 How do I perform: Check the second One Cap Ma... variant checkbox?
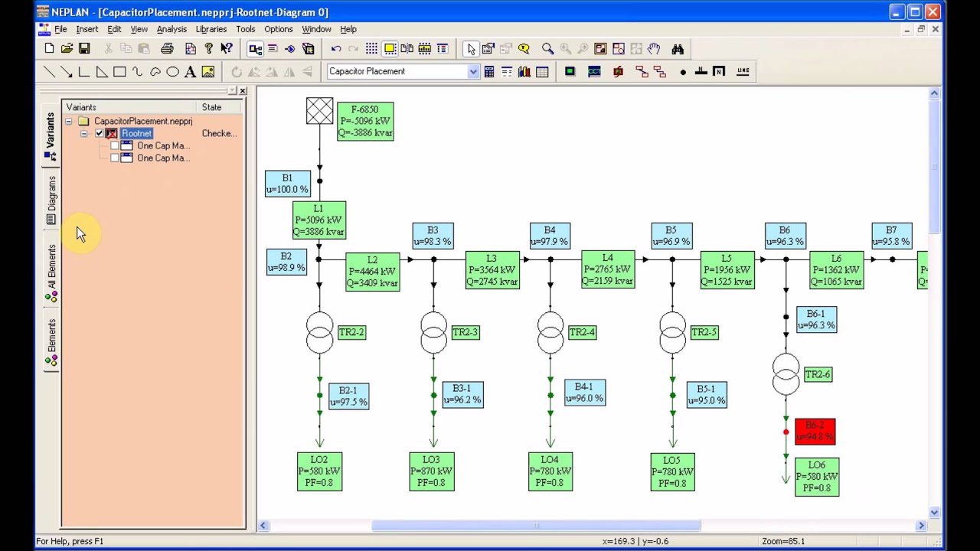click(115, 158)
